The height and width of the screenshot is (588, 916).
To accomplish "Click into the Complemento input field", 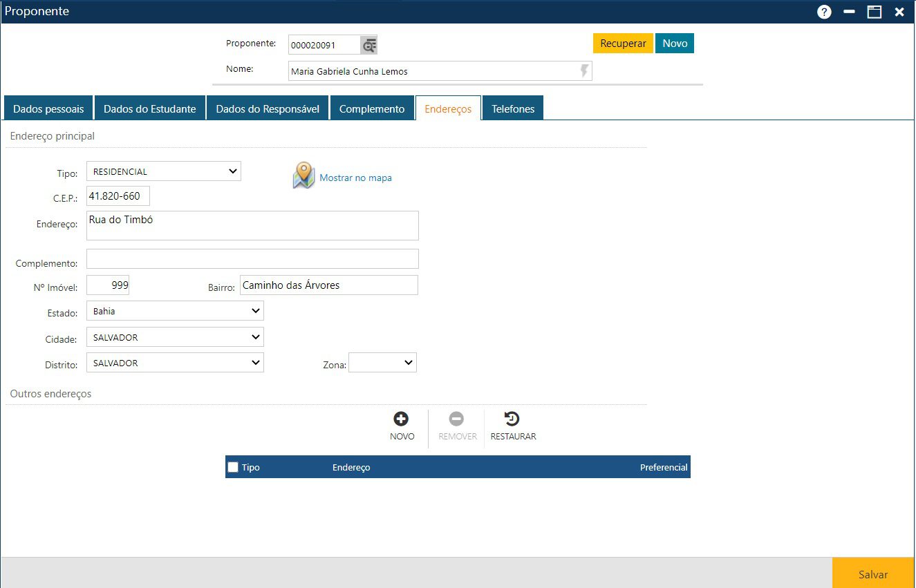I will click(x=252, y=259).
